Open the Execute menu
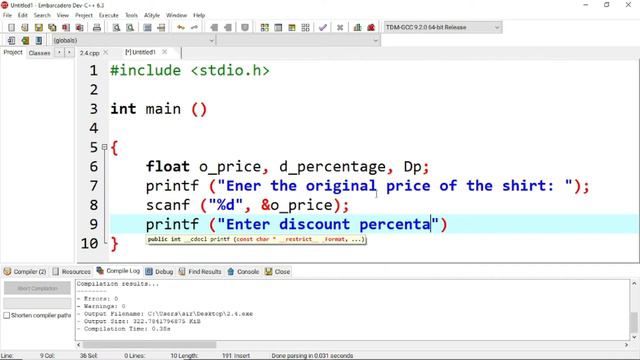The width and height of the screenshot is (640, 360). (x=109, y=15)
